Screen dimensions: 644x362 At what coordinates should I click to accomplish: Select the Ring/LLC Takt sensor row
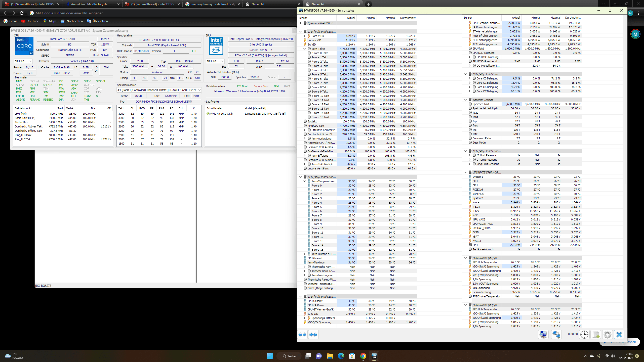click(x=357, y=126)
